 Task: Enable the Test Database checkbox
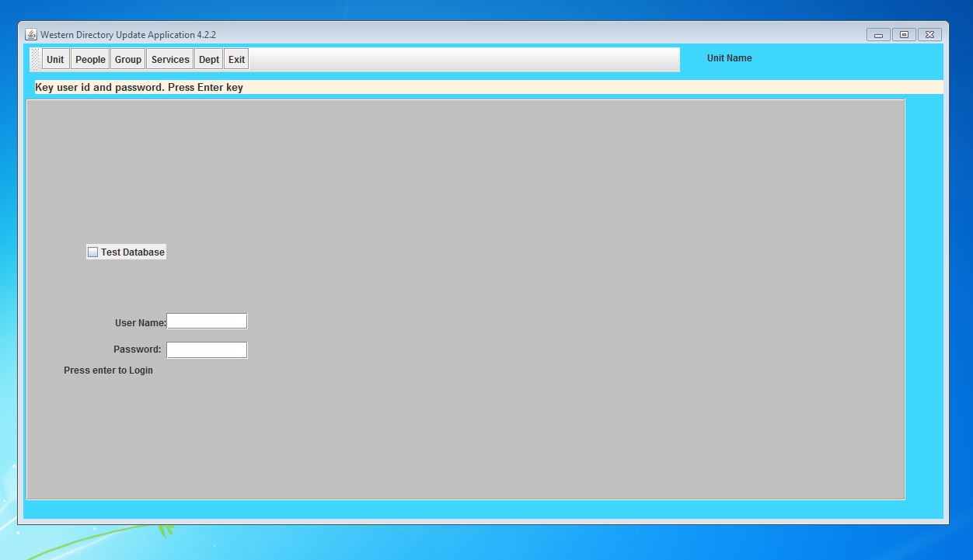point(93,252)
